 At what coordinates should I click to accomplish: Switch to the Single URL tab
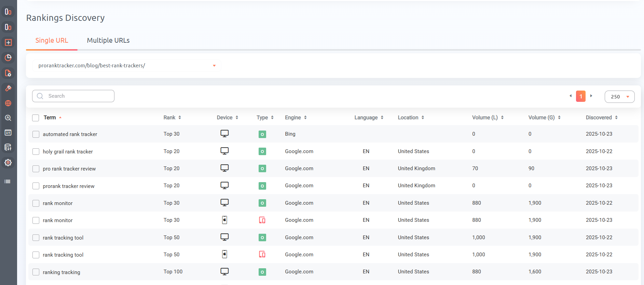[52, 40]
